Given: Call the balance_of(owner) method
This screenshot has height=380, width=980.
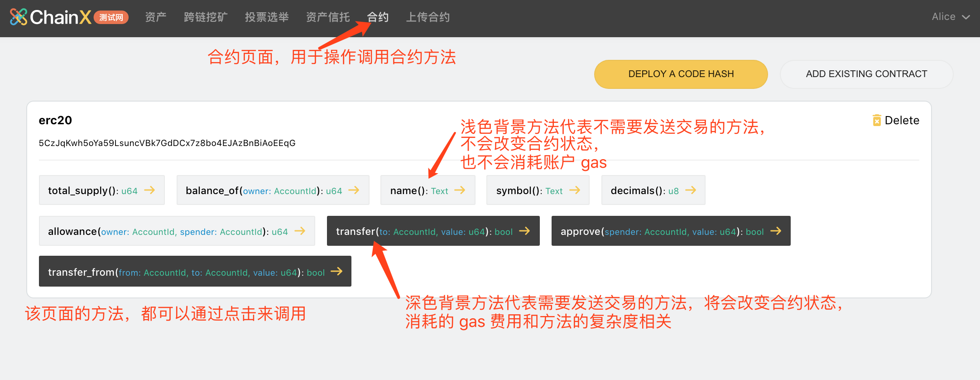Looking at the screenshot, I should 273,190.
